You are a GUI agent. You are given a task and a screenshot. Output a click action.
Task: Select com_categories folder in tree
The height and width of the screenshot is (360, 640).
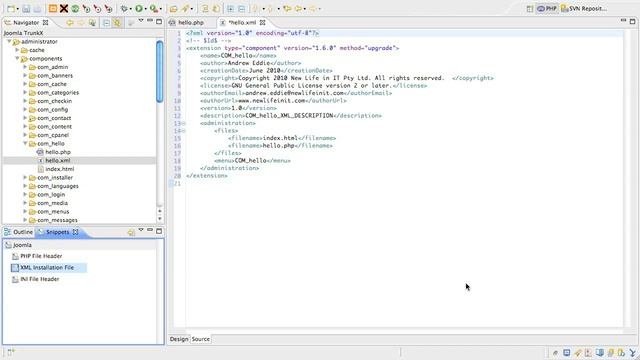(54, 93)
